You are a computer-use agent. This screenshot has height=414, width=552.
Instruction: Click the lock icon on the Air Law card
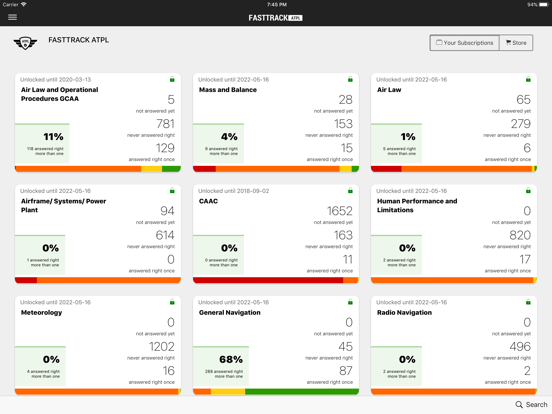coord(528,80)
